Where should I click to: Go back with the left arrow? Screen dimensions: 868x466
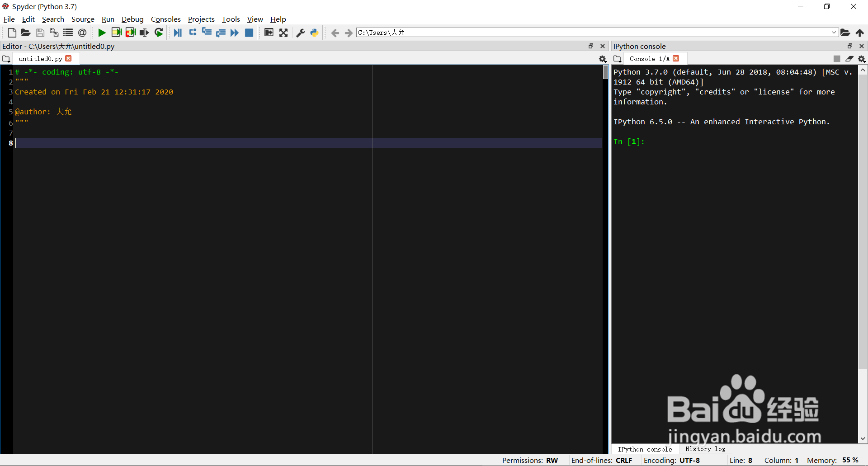coord(335,33)
